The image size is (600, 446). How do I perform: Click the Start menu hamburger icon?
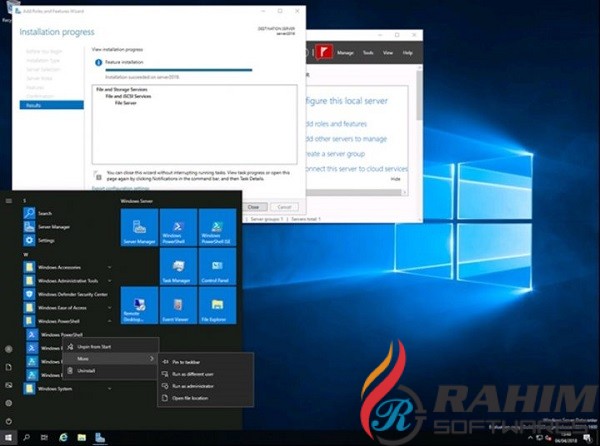pyautogui.click(x=8, y=201)
